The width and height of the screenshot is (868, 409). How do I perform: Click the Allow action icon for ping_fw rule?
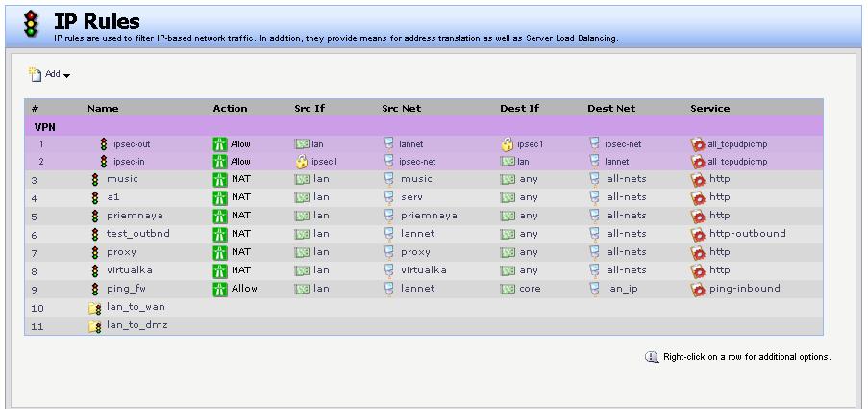219,289
